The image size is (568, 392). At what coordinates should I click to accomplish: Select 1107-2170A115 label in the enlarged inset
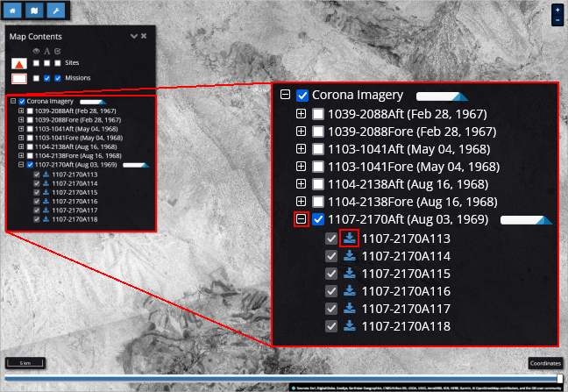click(x=406, y=274)
